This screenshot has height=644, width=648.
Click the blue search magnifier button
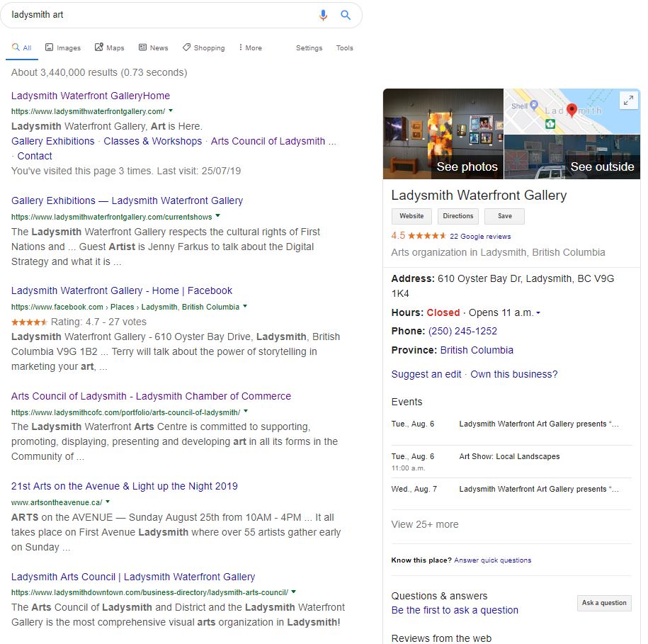(346, 16)
